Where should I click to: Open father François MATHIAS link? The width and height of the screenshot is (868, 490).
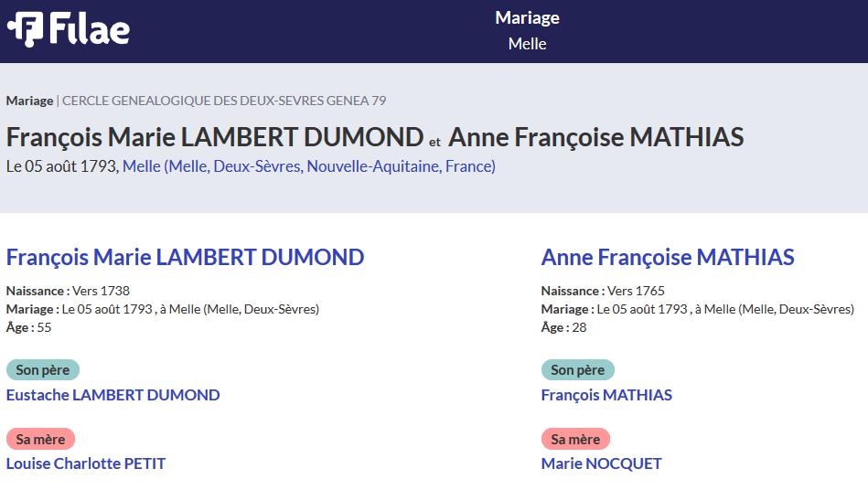point(606,395)
